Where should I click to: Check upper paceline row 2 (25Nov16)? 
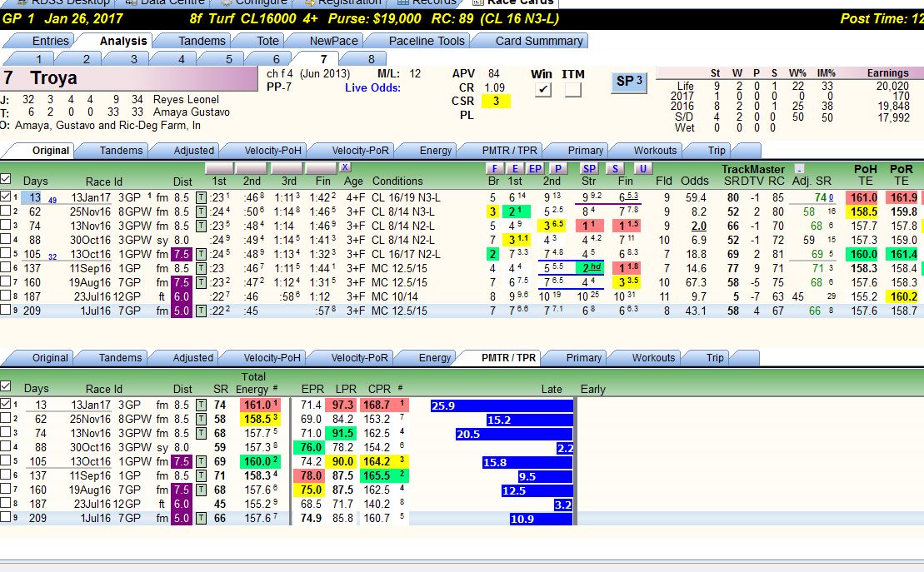click(5, 211)
